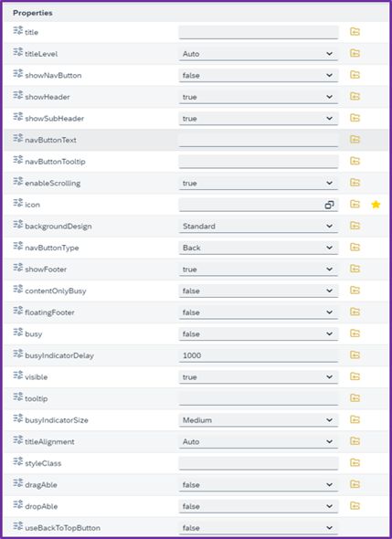Expand the backgroundDesign Standard dropdown

coord(259,227)
